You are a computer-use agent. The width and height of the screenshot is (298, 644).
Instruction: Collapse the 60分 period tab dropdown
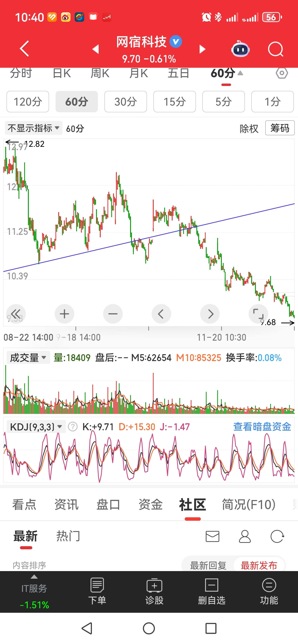point(227,73)
